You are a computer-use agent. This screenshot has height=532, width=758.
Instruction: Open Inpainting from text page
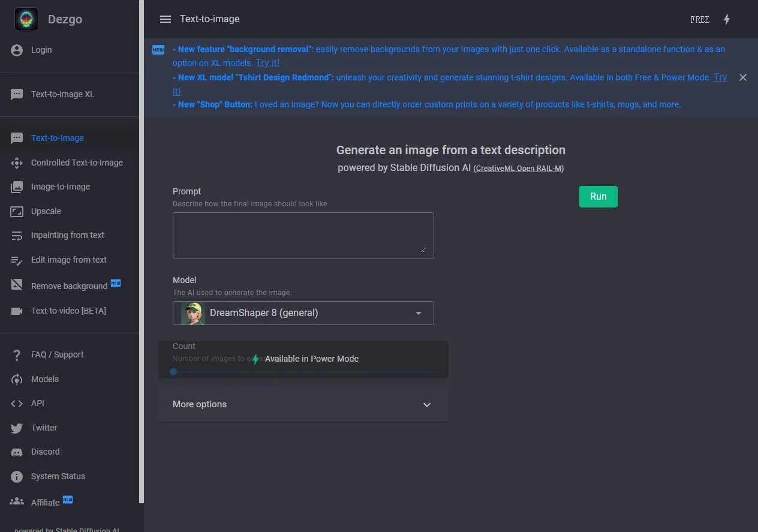[70, 235]
